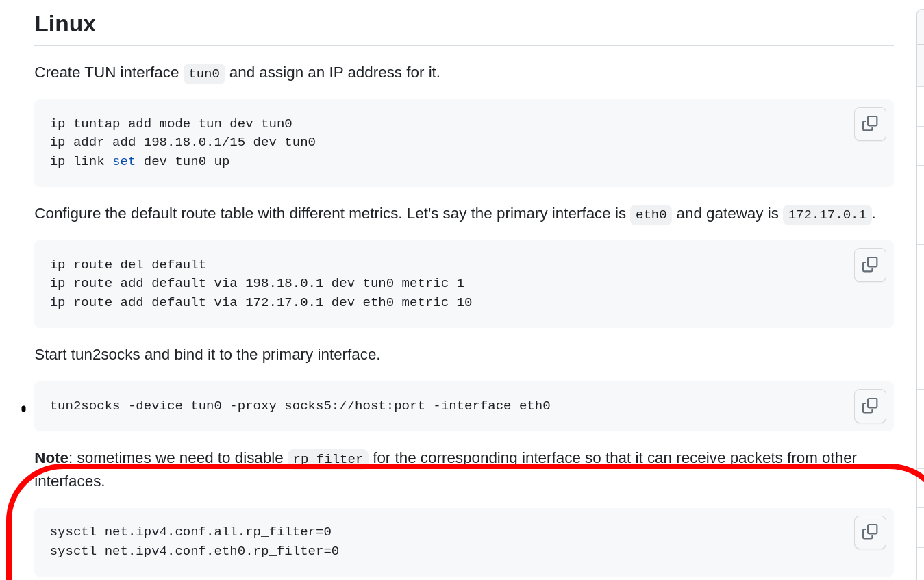Image resolution: width=924 pixels, height=580 pixels.
Task: Click the sysctl conf.all.rp_filter line
Action: (190, 532)
